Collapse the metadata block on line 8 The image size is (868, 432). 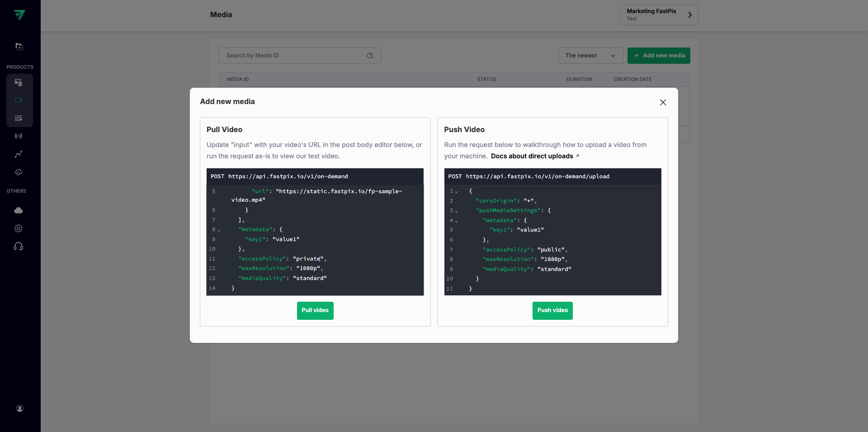click(x=218, y=230)
